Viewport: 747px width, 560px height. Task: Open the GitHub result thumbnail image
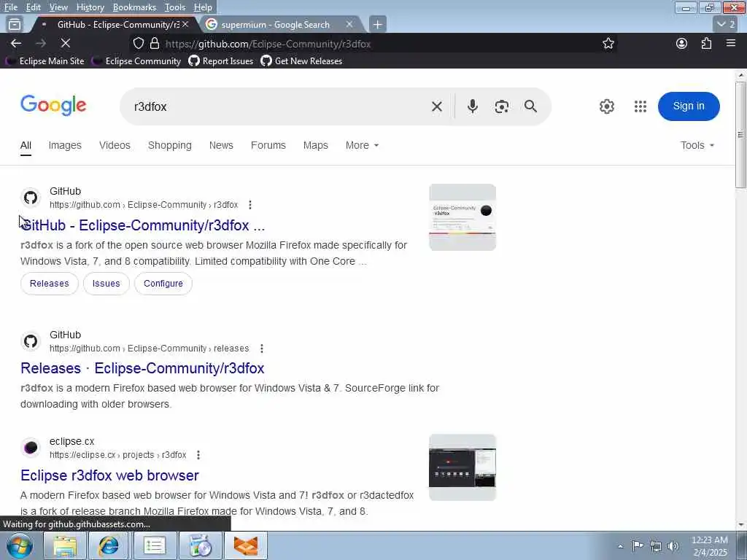coord(462,217)
